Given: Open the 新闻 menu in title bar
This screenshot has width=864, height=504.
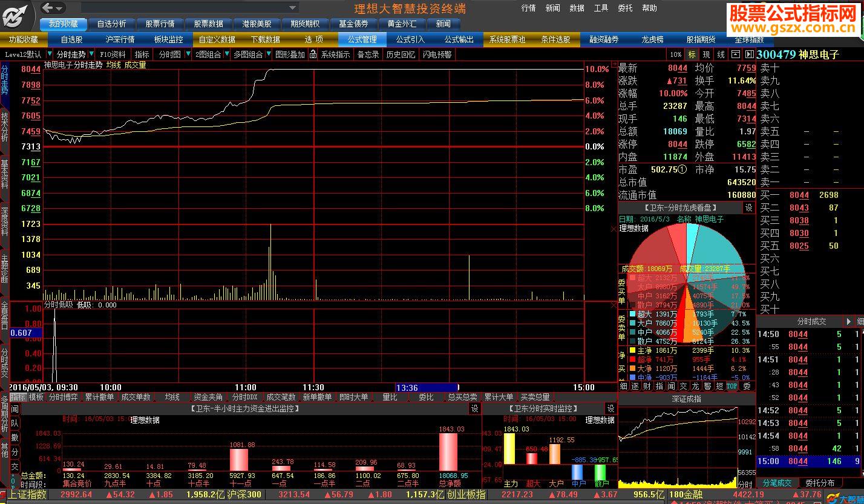Looking at the screenshot, I should [552, 8].
